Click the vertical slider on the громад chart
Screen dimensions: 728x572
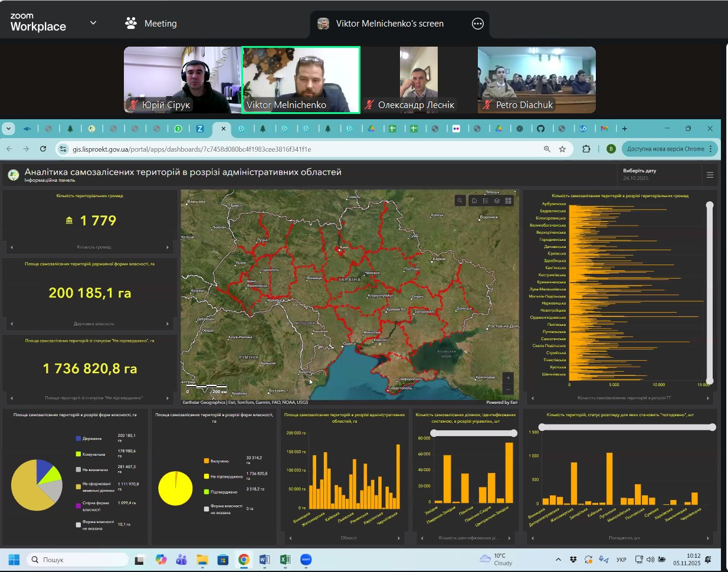[710, 293]
